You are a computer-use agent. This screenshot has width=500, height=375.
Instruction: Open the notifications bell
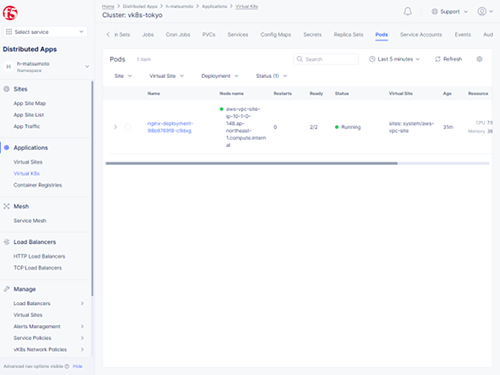click(407, 12)
